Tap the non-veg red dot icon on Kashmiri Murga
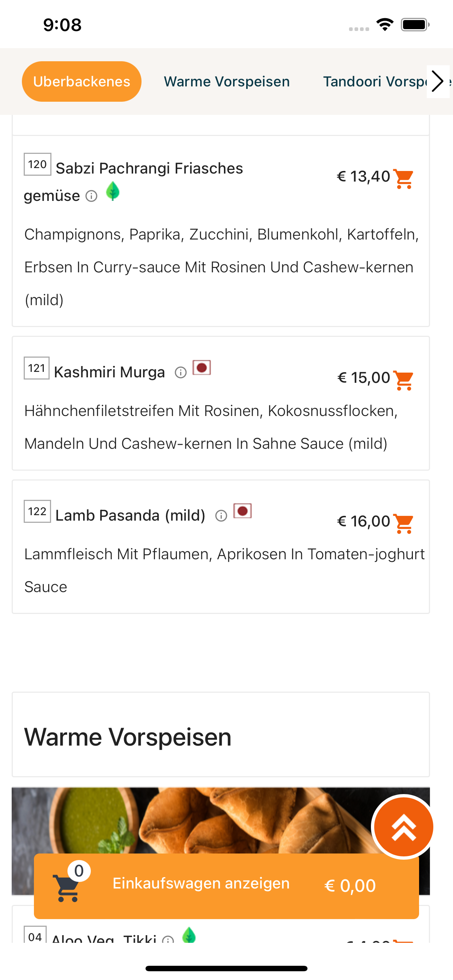Viewport: 453px width, 980px height. point(202,367)
